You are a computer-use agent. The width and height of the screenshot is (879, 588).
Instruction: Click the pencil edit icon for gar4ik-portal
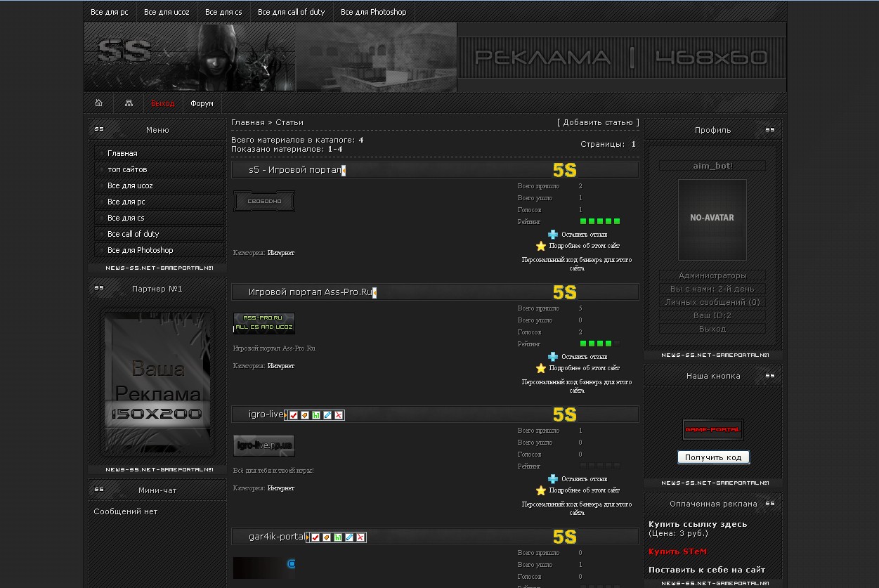point(349,537)
